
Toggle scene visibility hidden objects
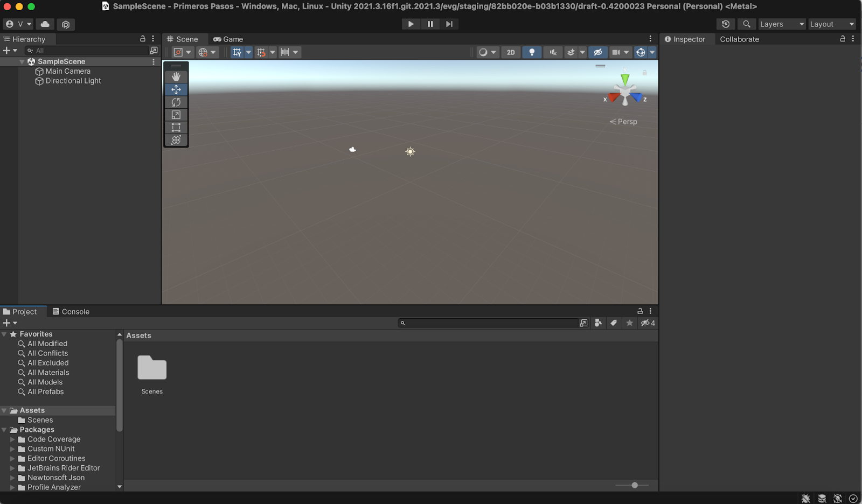tap(598, 52)
